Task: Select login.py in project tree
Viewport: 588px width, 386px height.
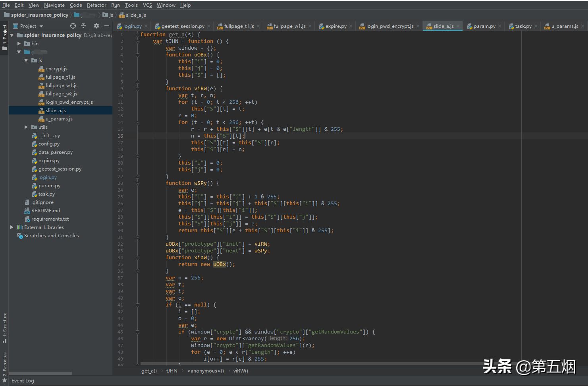Action: 44,177
